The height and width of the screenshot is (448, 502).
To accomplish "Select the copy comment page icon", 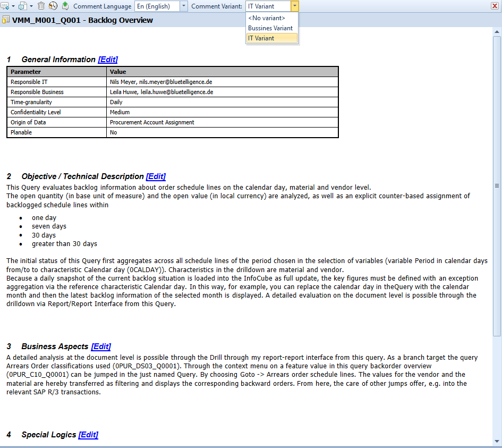I will [22, 5].
